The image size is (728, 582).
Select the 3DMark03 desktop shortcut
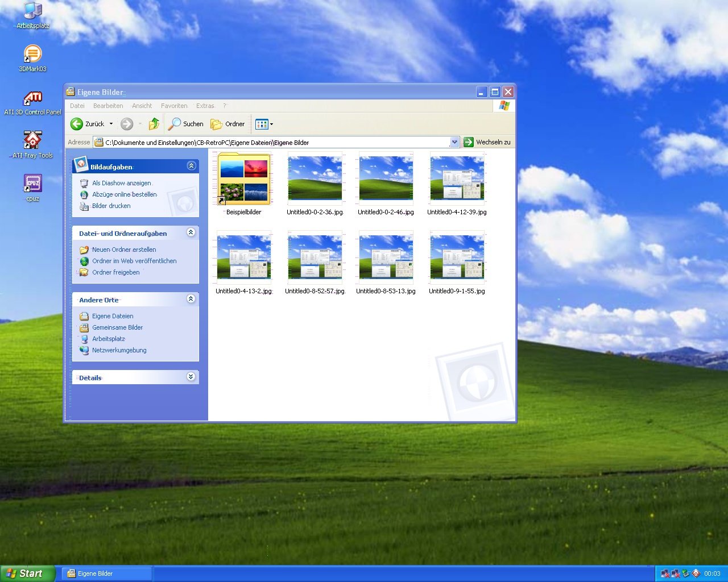click(x=32, y=59)
